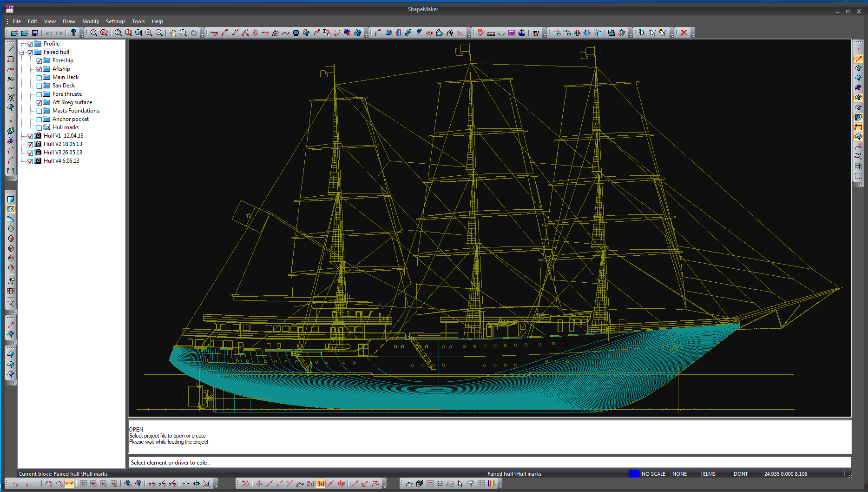This screenshot has height=492, width=868.
Task: Open the Settings menu
Action: pos(115,21)
